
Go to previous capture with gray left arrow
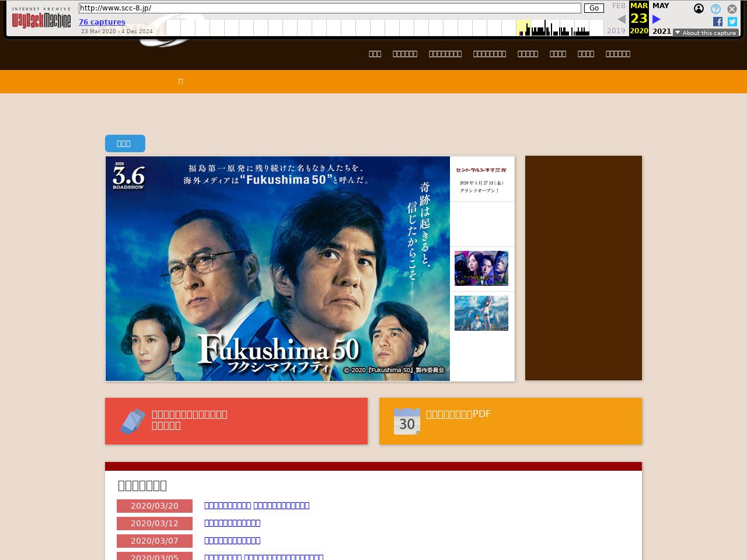click(x=622, y=19)
